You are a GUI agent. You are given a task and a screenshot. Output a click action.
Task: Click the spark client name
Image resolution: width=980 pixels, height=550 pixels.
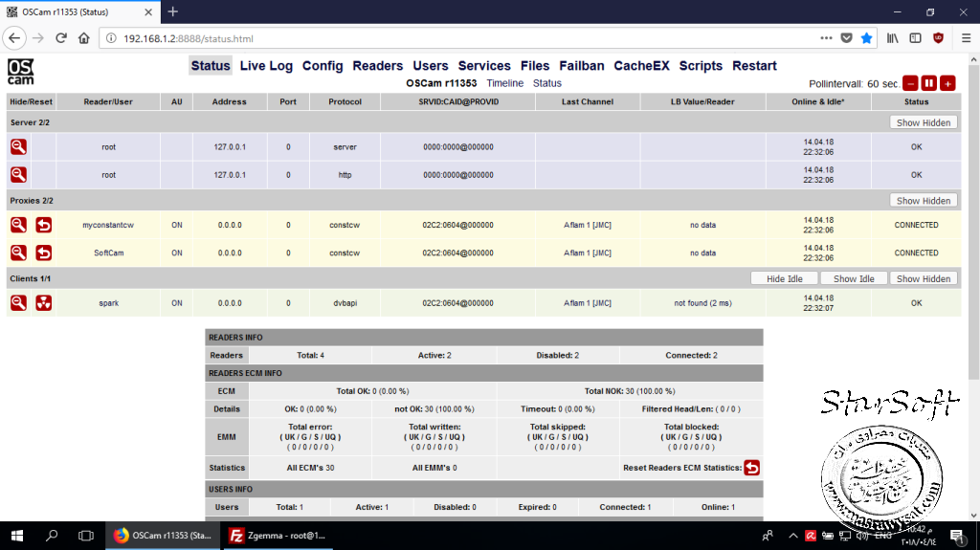(109, 303)
